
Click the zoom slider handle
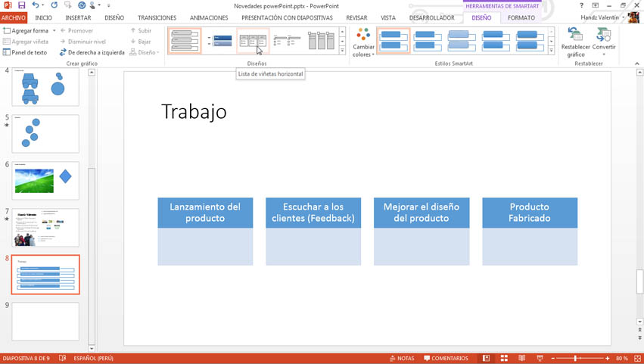click(576, 358)
